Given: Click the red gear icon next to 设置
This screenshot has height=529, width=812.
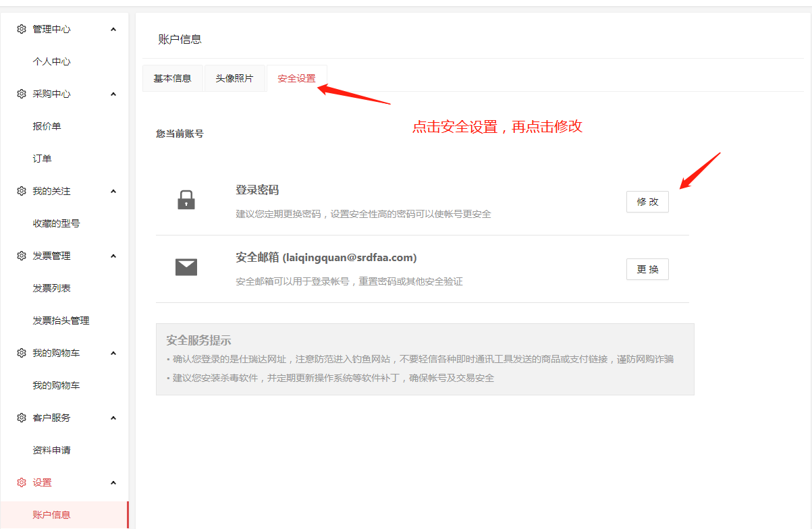Looking at the screenshot, I should coord(22,482).
